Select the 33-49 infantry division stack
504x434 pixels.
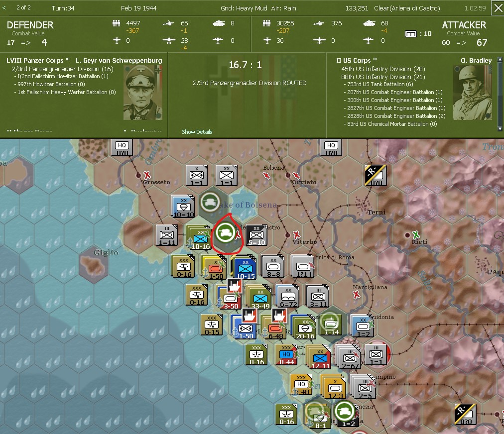point(259,298)
